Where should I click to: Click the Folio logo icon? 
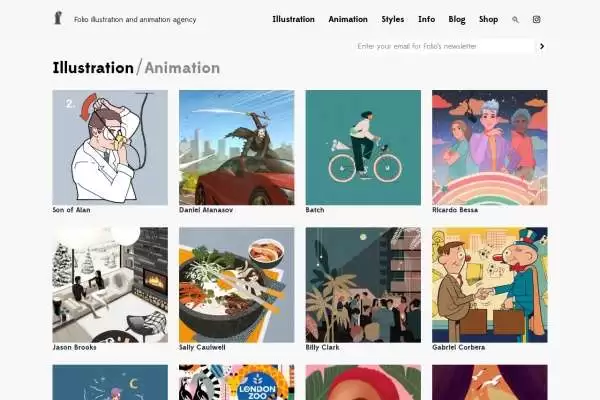(58, 18)
